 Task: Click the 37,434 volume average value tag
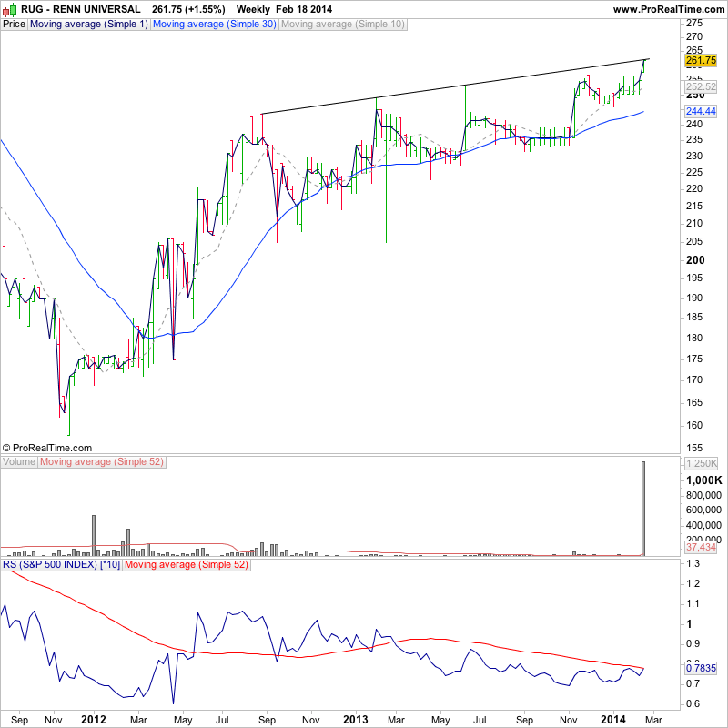(701, 548)
